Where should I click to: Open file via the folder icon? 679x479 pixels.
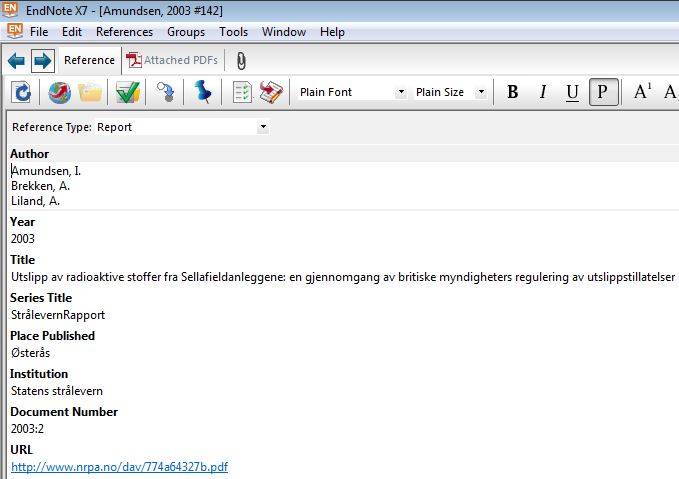(x=90, y=92)
